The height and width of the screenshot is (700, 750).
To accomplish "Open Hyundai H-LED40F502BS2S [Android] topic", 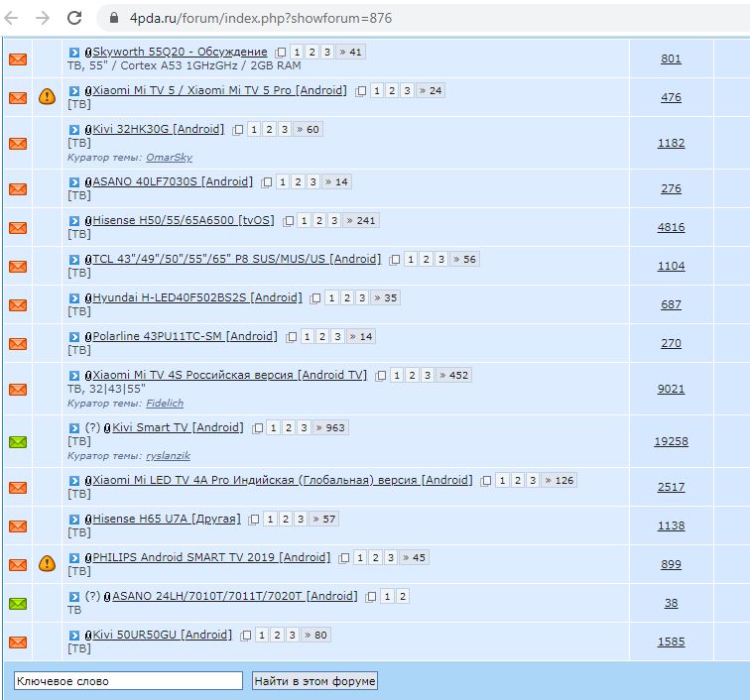I will coord(197,297).
